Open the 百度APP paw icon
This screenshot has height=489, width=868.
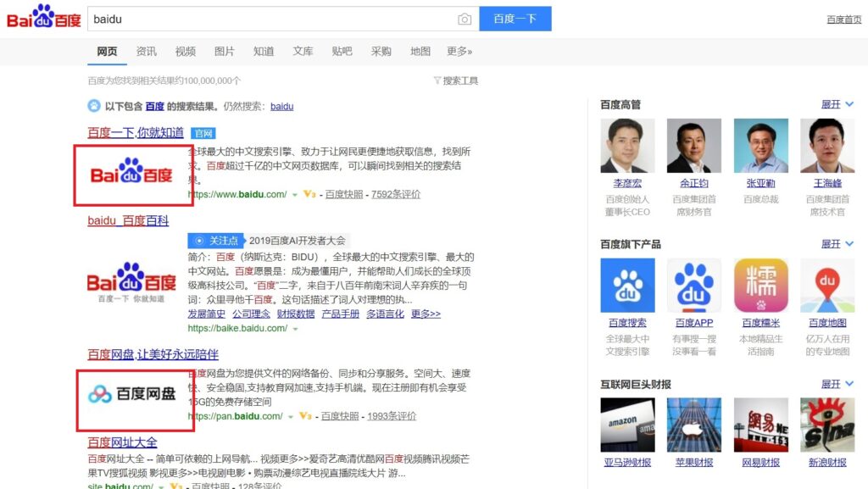(693, 286)
